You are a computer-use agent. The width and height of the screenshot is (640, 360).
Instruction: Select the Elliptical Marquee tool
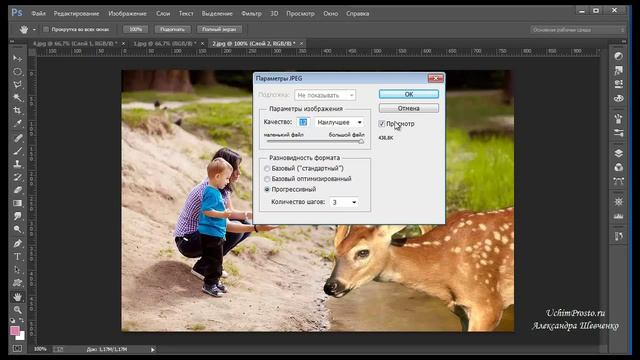coord(17,72)
